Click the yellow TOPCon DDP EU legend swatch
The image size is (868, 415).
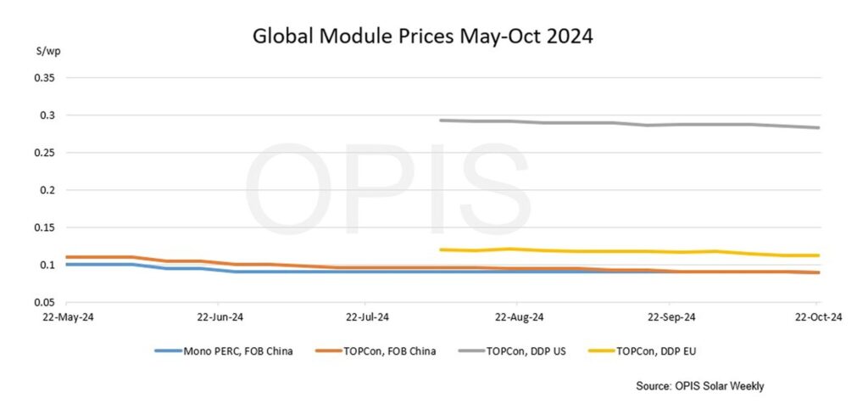click(603, 351)
